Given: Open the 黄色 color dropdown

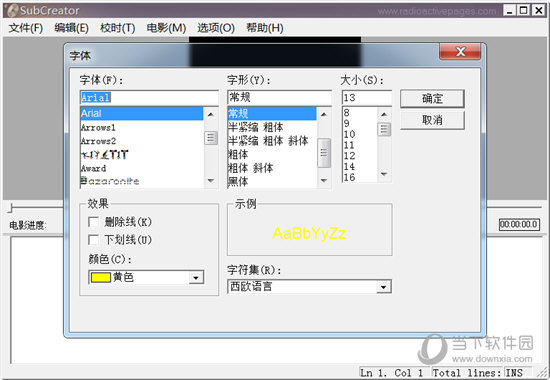Looking at the screenshot, I should (x=196, y=278).
